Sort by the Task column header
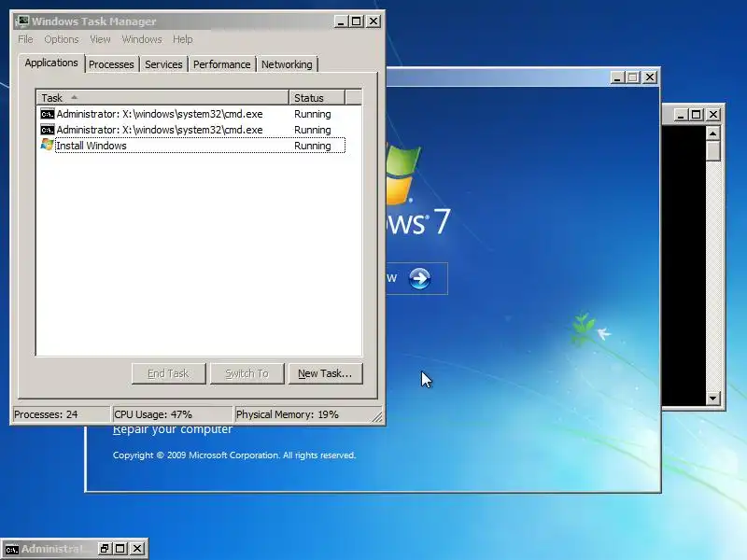The height and width of the screenshot is (560, 747). pyautogui.click(x=162, y=98)
